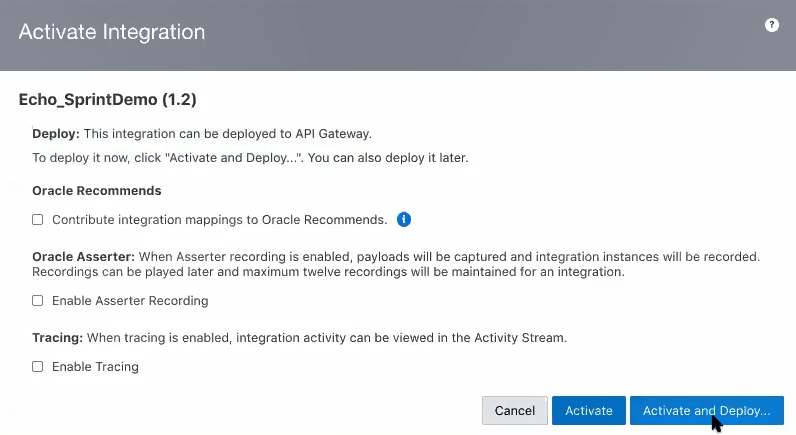Screen dimensions: 796x435
Task: Click the 'viewed in the Activity Stream' text
Action: (x=480, y=337)
